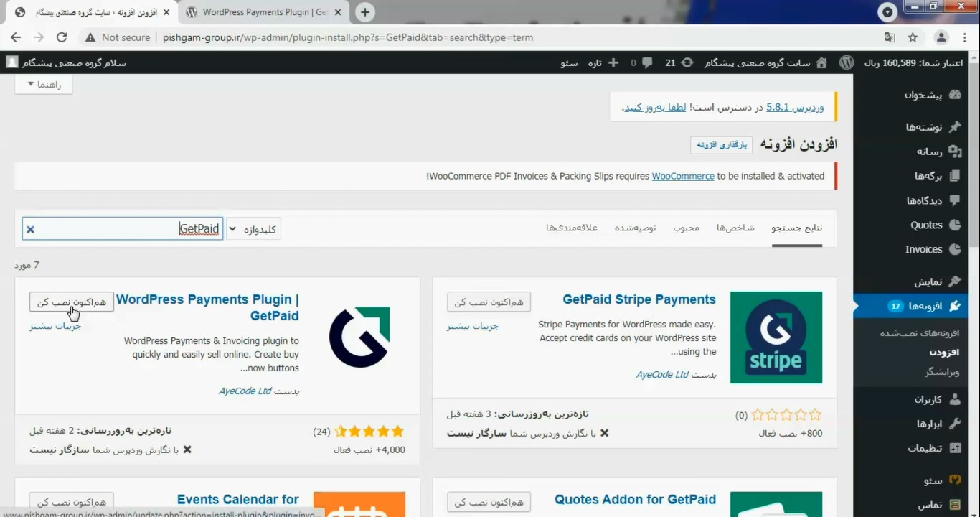Viewport: 980px width, 517px height.
Task: Select the Favorites (علاقه‌مندی‌ها) tab
Action: (x=571, y=228)
